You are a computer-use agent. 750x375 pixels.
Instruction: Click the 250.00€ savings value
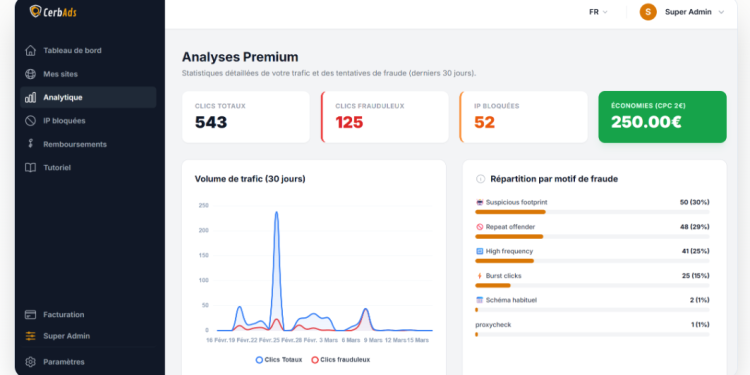646,122
